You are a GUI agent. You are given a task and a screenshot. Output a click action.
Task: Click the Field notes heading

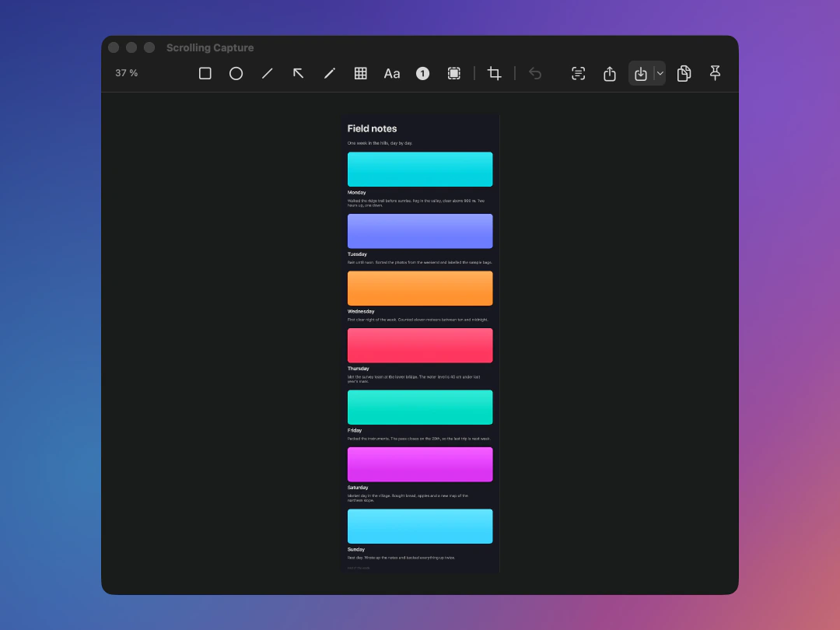(x=372, y=128)
